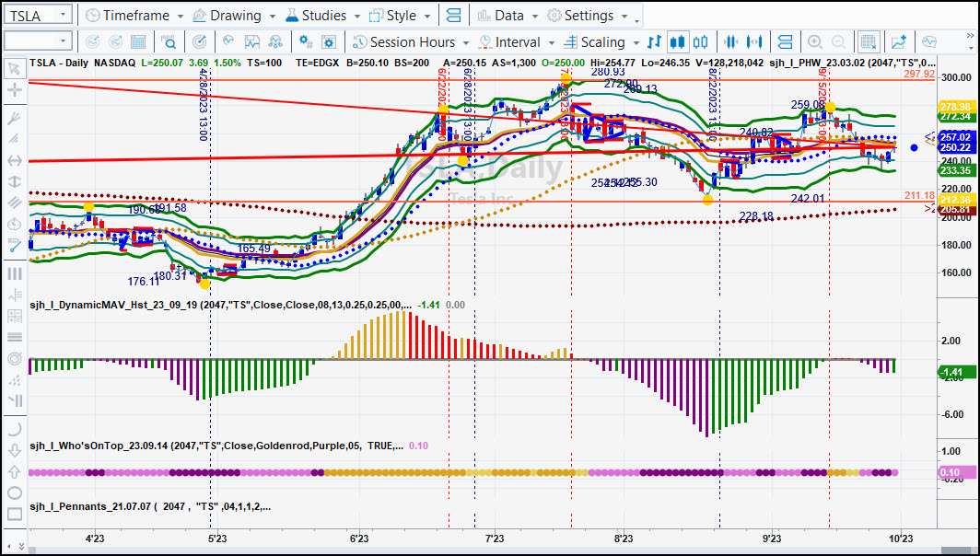Open the Style menu
This screenshot has width=980, height=556.
tap(400, 16)
